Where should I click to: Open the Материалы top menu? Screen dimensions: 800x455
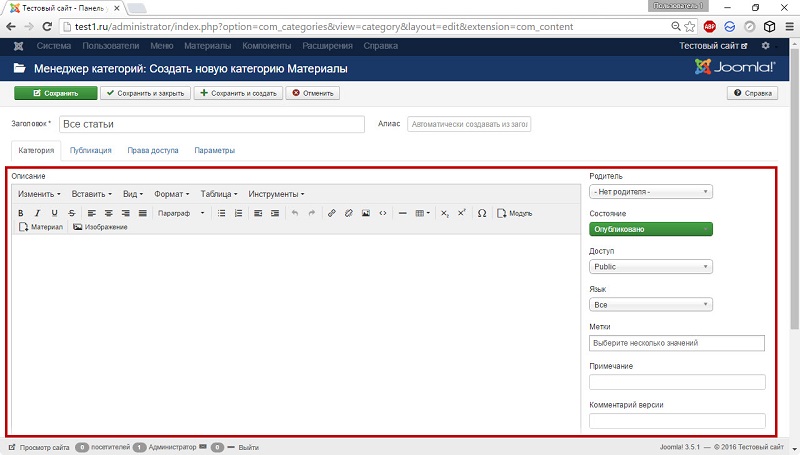coord(208,46)
